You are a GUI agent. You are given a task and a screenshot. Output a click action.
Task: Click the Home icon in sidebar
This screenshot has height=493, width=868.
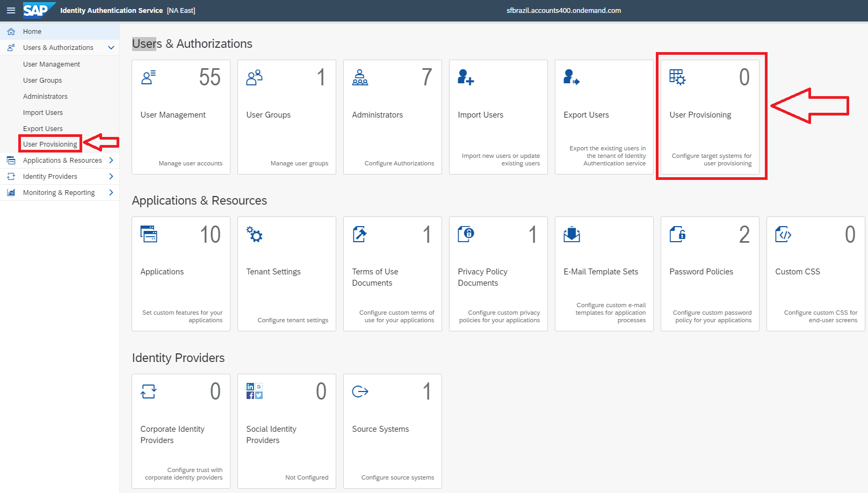(11, 32)
